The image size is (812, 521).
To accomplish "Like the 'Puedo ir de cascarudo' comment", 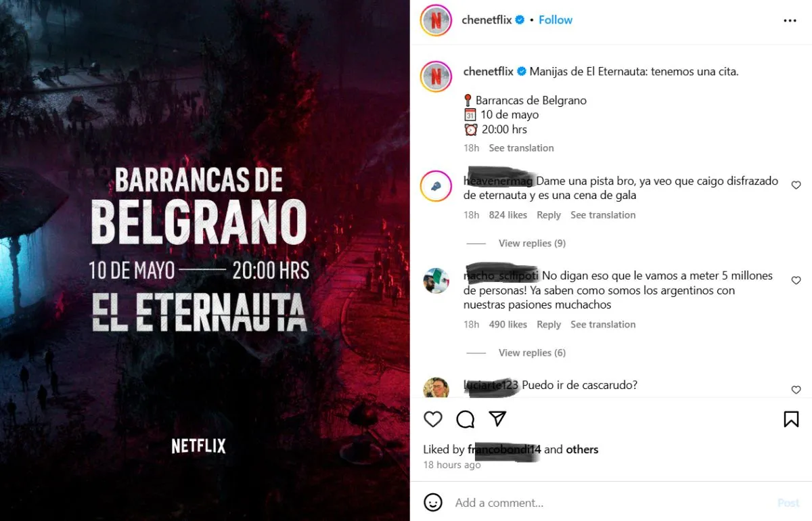I will [x=796, y=390].
